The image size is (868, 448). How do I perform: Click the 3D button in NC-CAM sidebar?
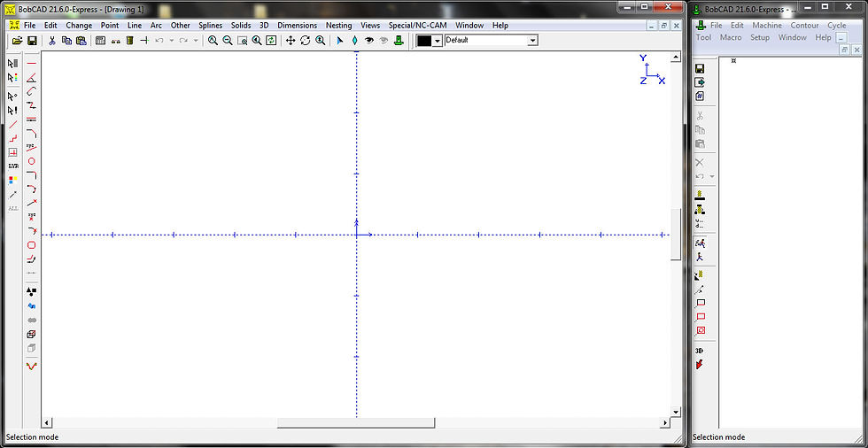click(699, 351)
